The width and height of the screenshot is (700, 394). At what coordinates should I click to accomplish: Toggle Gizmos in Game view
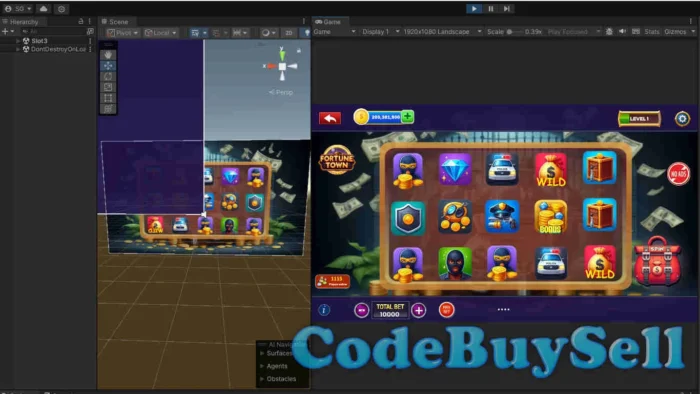(675, 32)
